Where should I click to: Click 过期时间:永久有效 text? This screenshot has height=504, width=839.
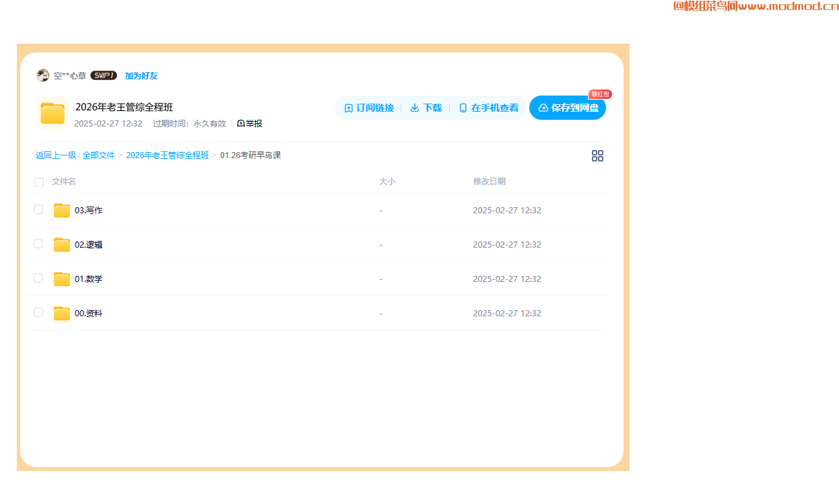190,124
